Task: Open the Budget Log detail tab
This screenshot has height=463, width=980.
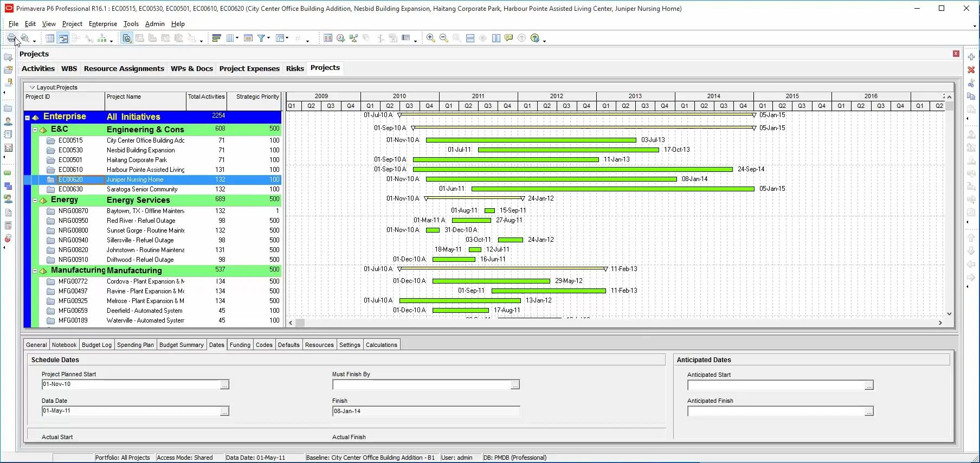Action: point(96,345)
